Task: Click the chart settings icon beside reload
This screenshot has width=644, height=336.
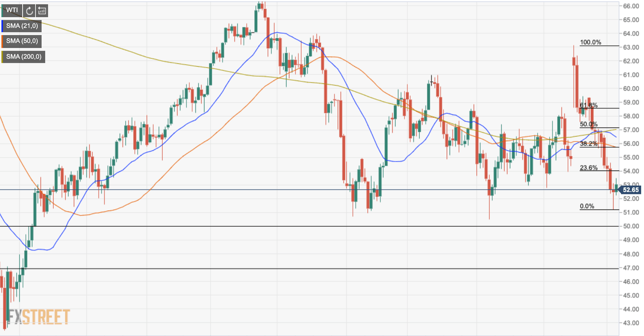Action: (42, 10)
